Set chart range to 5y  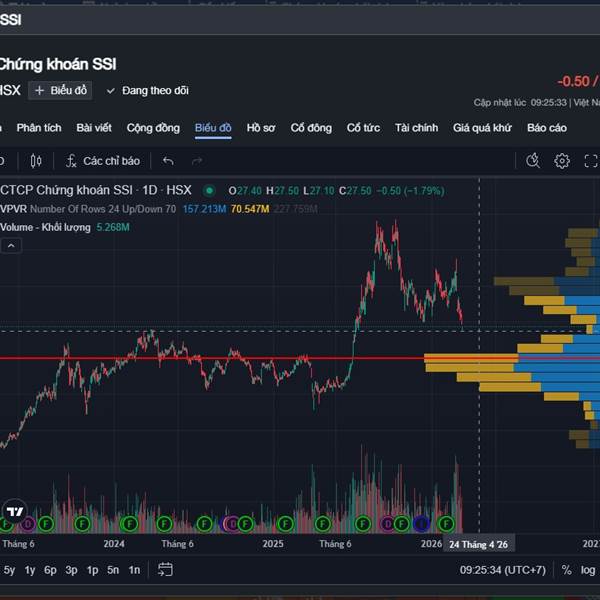(x=9, y=570)
